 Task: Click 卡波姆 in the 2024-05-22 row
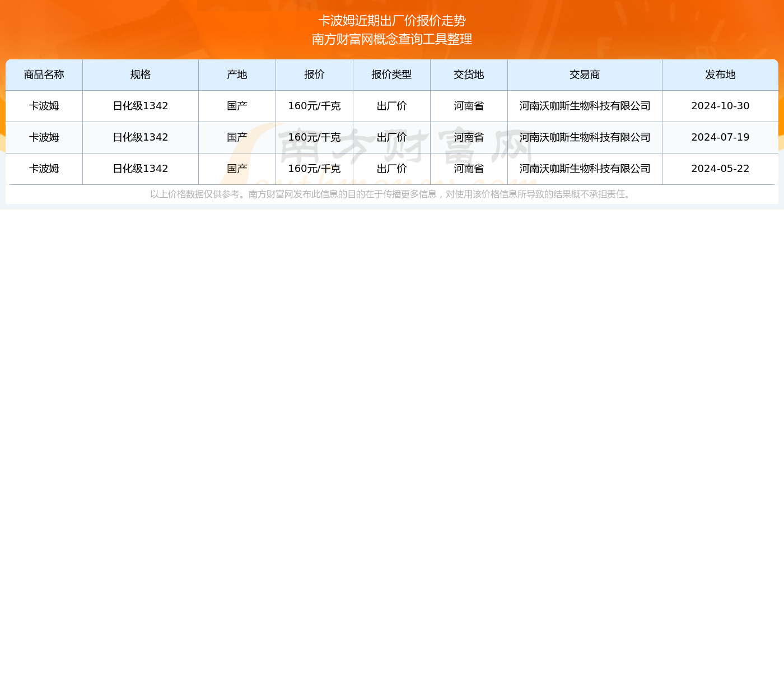(44, 169)
